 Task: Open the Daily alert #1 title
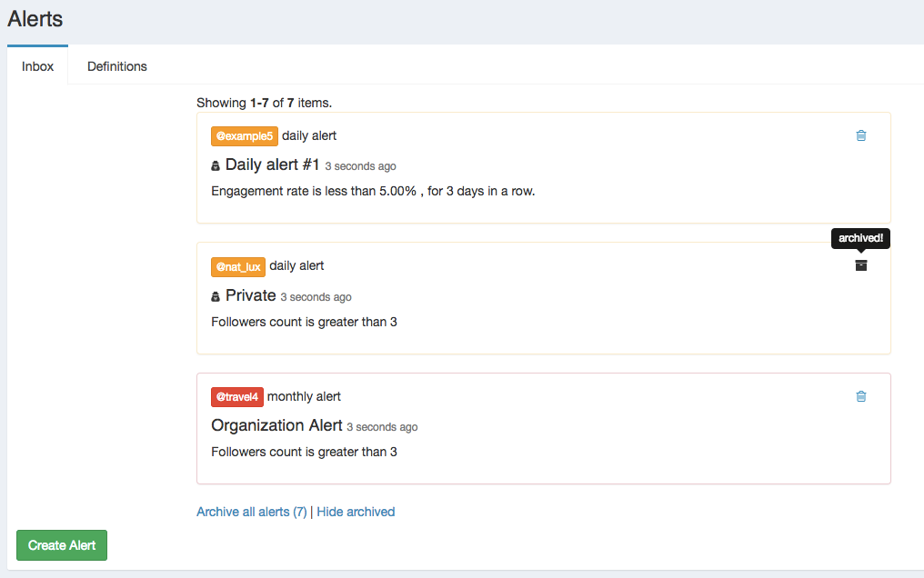pos(273,164)
